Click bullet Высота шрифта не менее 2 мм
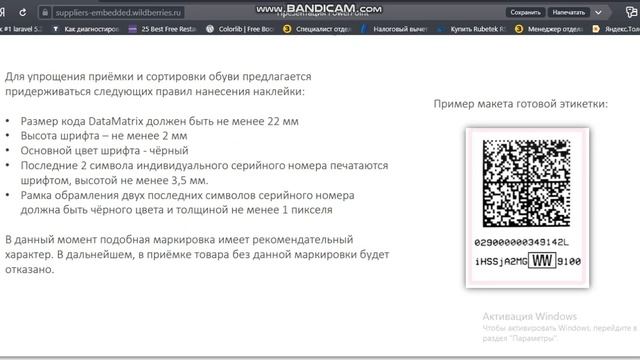The width and height of the screenshot is (640, 360). (104, 136)
